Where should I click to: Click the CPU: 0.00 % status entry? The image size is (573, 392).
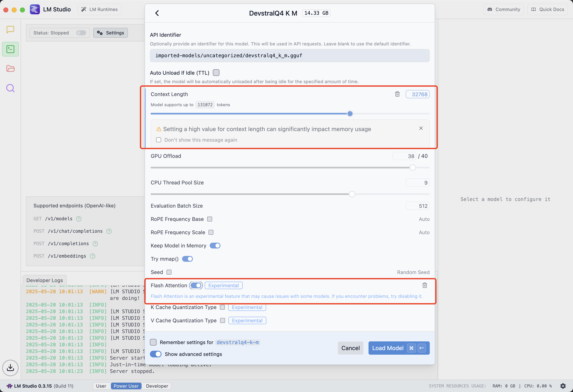pyautogui.click(x=538, y=386)
